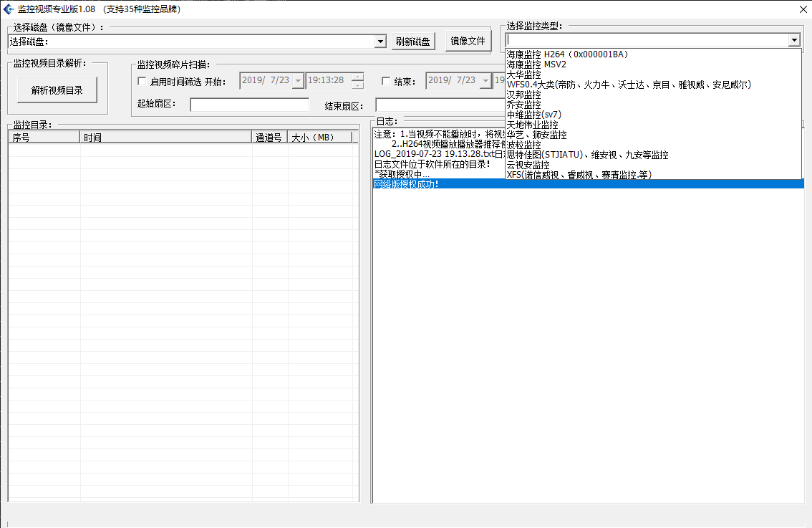
Task: Open the end date 2019/7/23 picker arrow
Action: (485, 81)
